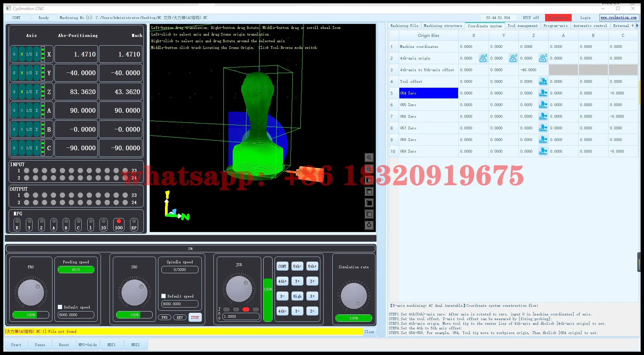The width and height of the screenshot is (644, 355).
Task: Click Tool offset Z measurement icon
Action: point(543,81)
